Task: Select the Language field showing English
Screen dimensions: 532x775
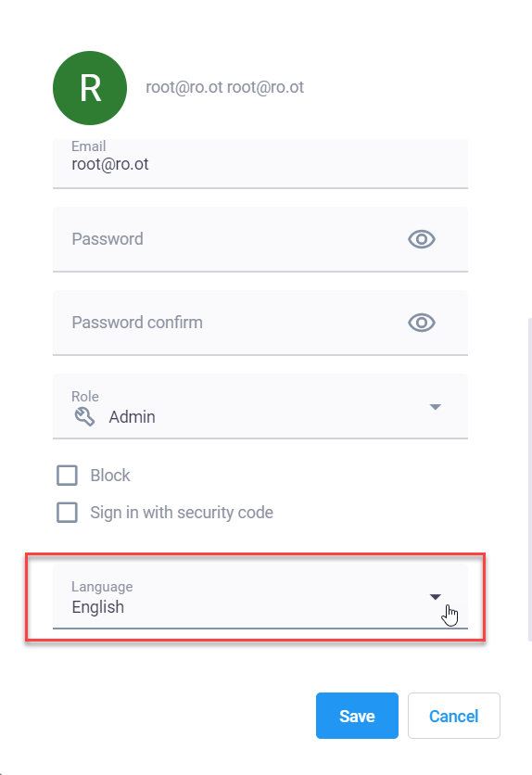Action: click(260, 596)
